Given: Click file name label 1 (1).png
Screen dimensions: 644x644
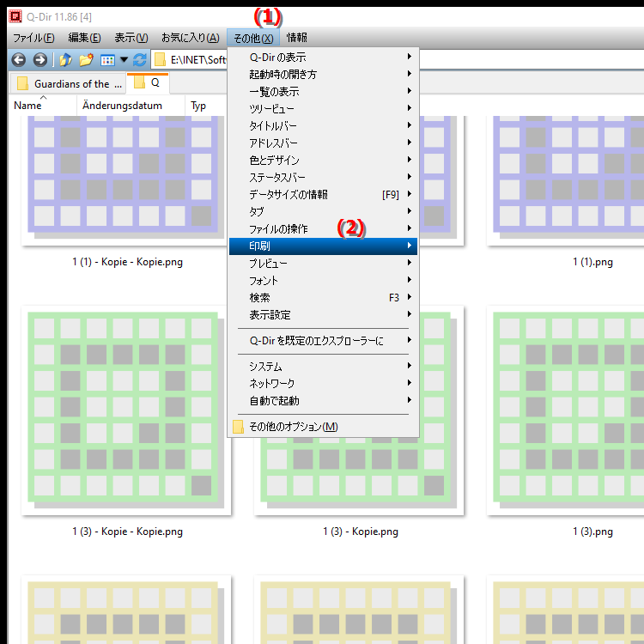Looking at the screenshot, I should [x=592, y=262].
